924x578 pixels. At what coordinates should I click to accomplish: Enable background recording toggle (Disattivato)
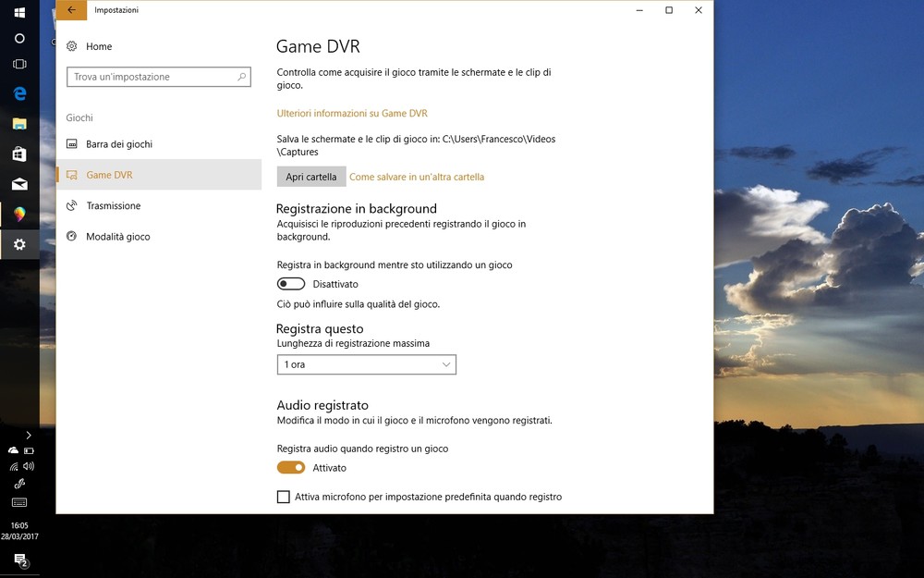pos(291,284)
